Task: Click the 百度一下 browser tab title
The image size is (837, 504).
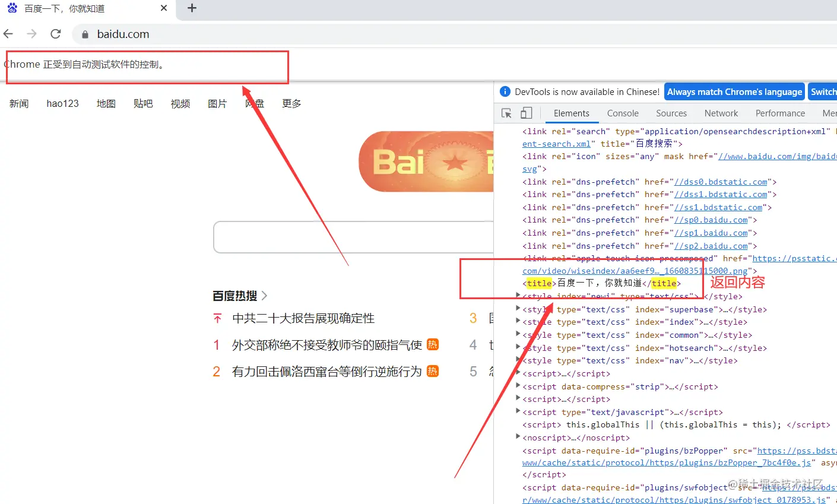Action: 64,9
